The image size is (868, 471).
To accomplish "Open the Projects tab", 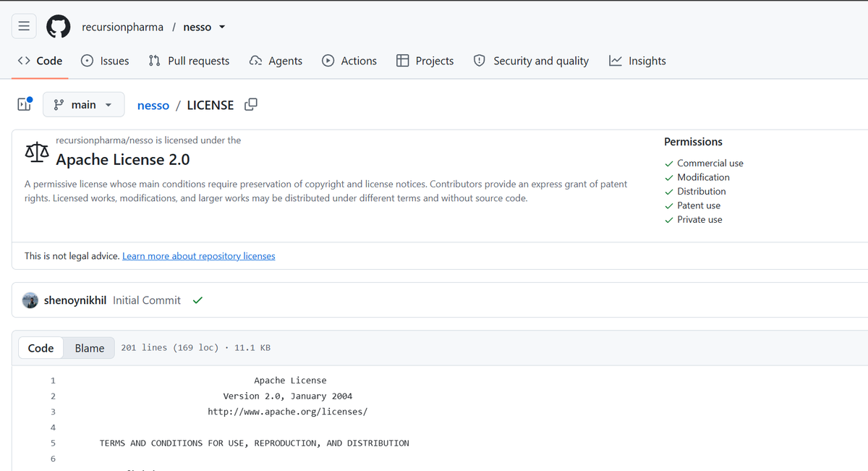I will [425, 61].
